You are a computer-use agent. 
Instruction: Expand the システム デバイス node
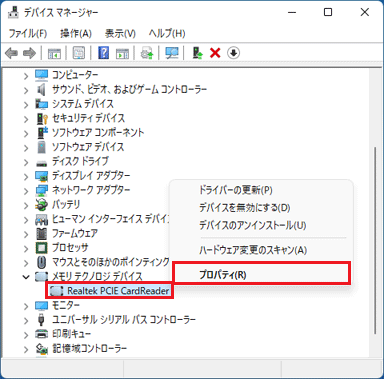[x=26, y=105]
